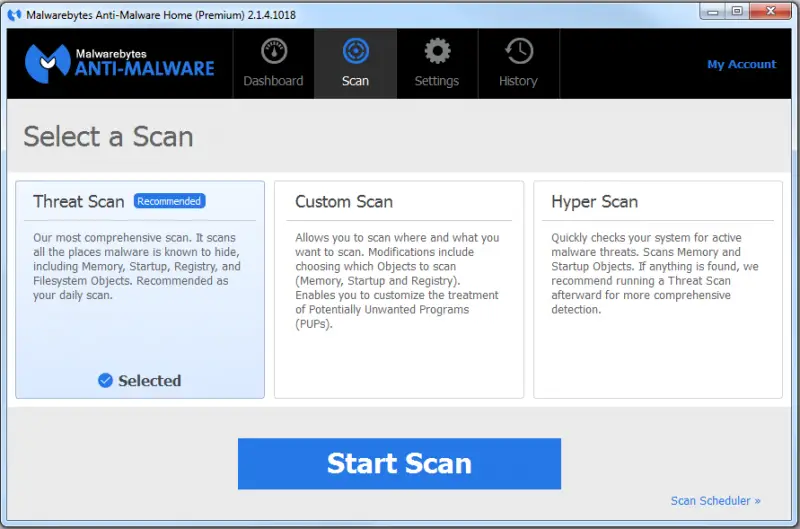Viewport: 800px width, 529px height.
Task: Start the scan with Start Scan button
Action: 399,464
